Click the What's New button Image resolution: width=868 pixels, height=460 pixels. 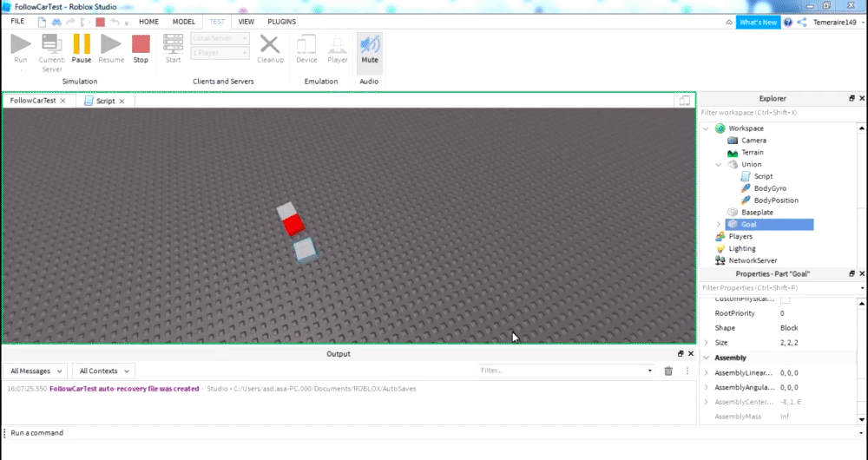[758, 23]
